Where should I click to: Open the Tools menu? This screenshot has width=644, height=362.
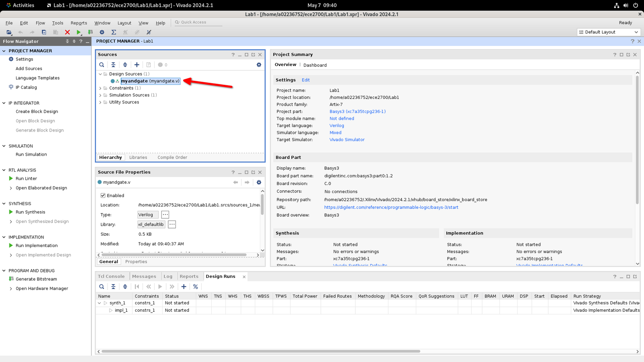(x=58, y=23)
